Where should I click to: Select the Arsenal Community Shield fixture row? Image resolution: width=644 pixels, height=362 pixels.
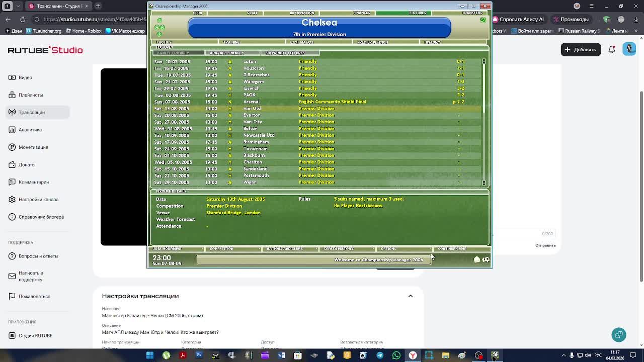[317, 102]
